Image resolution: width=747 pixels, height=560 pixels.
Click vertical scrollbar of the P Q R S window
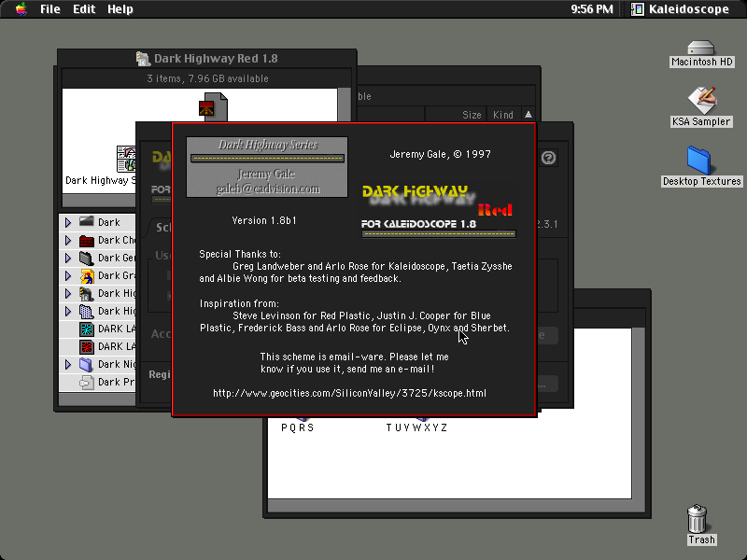tap(639, 413)
